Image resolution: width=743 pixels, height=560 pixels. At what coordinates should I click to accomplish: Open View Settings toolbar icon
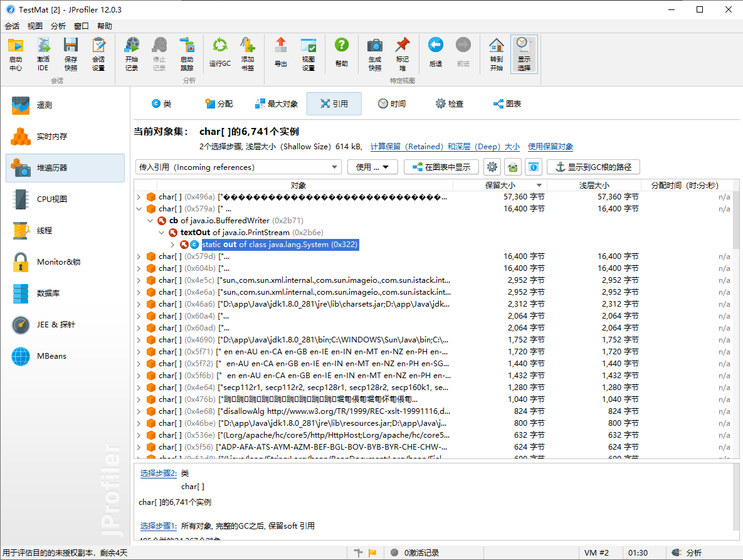(308, 54)
